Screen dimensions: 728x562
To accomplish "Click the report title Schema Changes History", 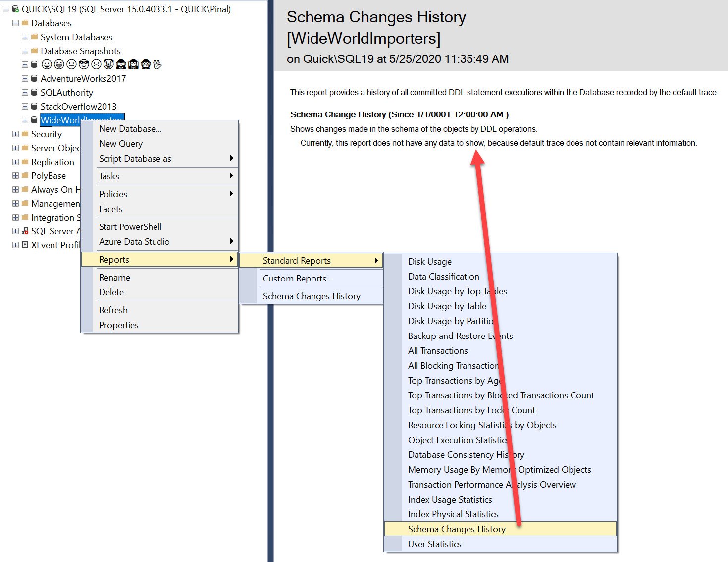I will (376, 17).
